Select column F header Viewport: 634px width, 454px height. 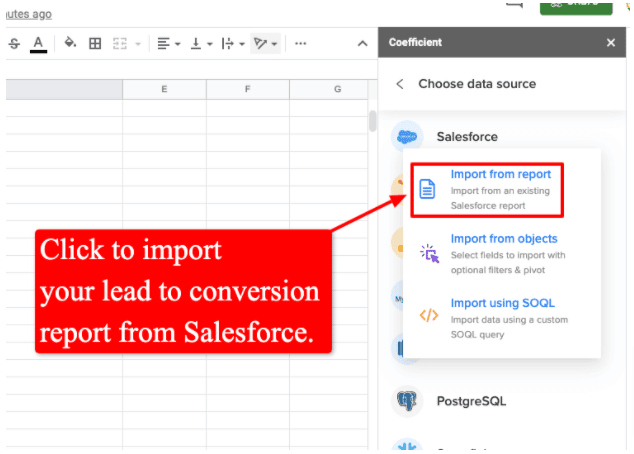(x=247, y=89)
